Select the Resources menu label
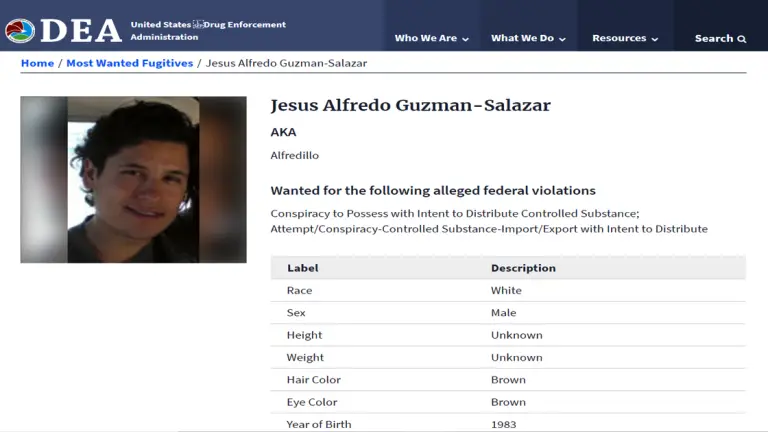The height and width of the screenshot is (432, 768). pyautogui.click(x=619, y=38)
